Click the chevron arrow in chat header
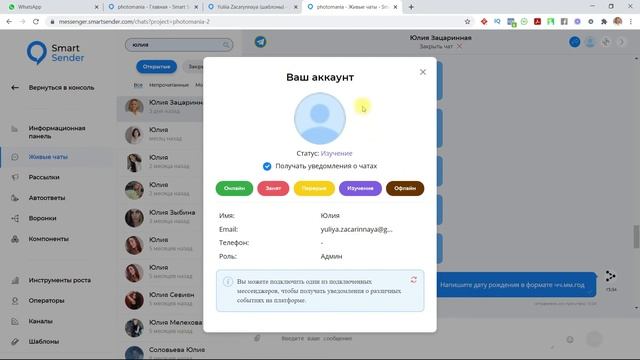This screenshot has height=360, width=640. (621, 42)
